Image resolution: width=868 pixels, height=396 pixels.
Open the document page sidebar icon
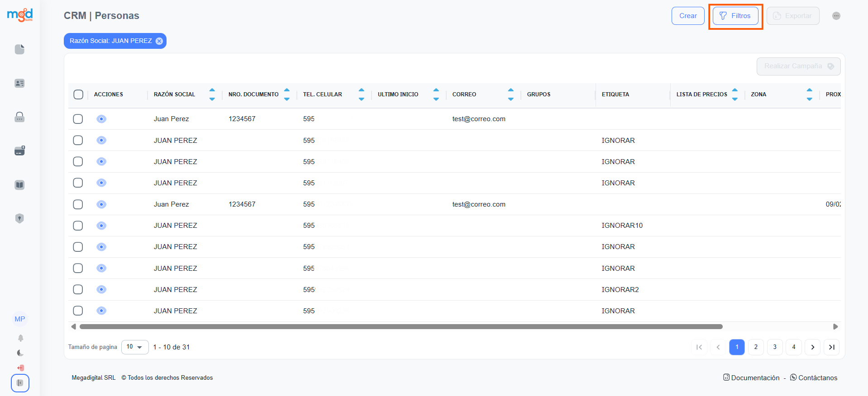(x=19, y=49)
